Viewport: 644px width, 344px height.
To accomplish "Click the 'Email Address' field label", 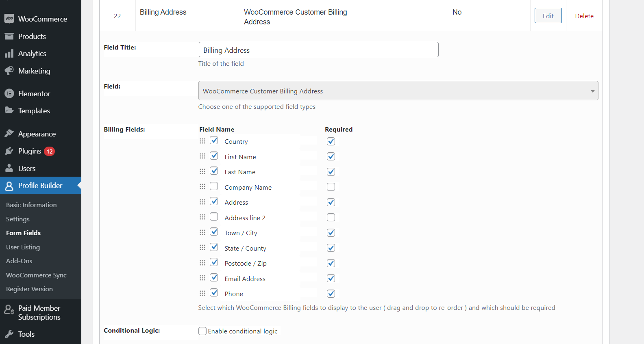I will pyautogui.click(x=245, y=279).
